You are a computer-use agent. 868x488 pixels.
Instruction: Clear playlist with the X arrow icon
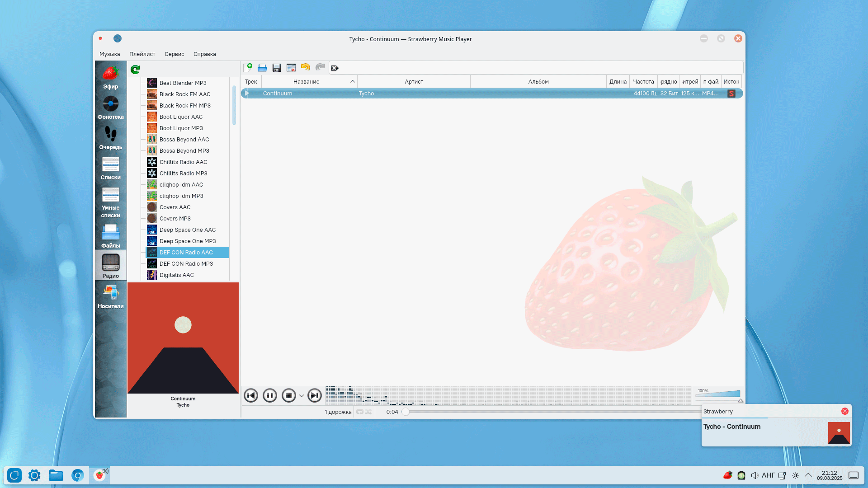[x=335, y=68]
